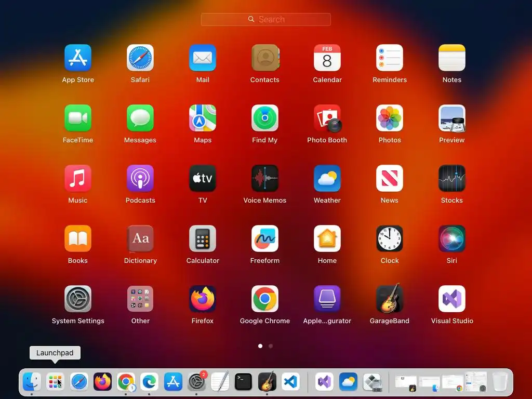The image size is (532, 399).
Task: Open the Photos app
Action: (x=390, y=118)
